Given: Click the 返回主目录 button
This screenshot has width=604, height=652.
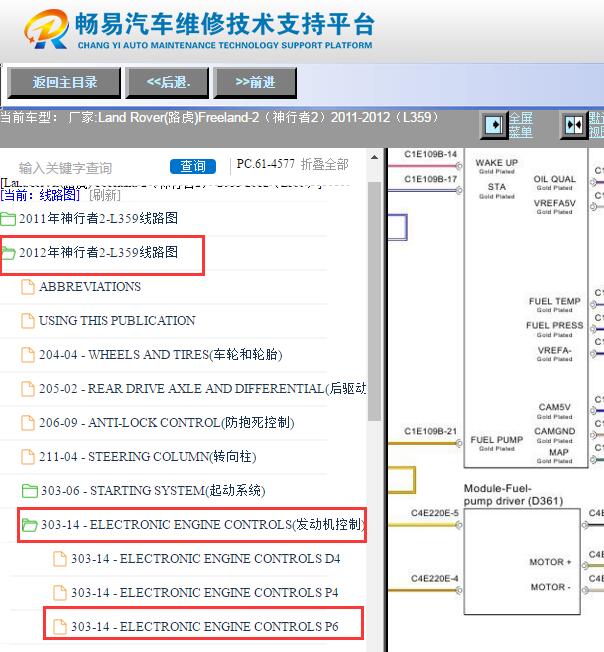Looking at the screenshot, I should pyautogui.click(x=64, y=83).
